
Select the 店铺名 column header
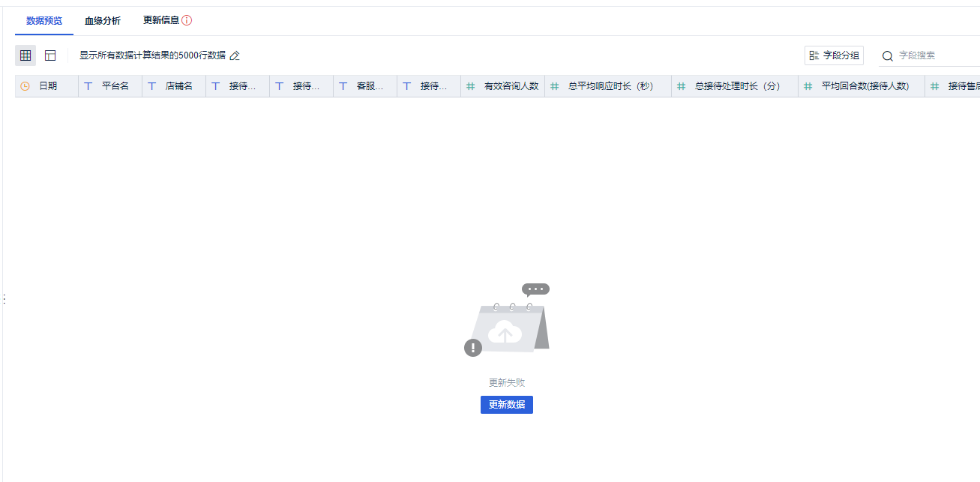click(x=174, y=86)
